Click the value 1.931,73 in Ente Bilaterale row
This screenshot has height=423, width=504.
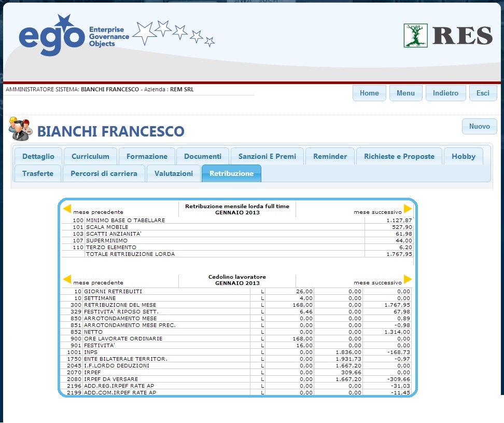(x=348, y=359)
